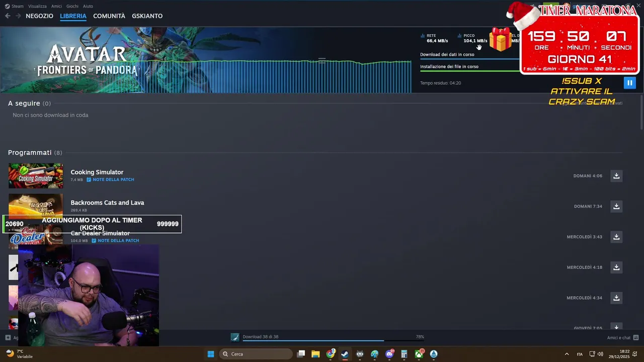This screenshot has height=362, width=644.
Task: Click the page vertical scrollbar
Action: coord(641,112)
